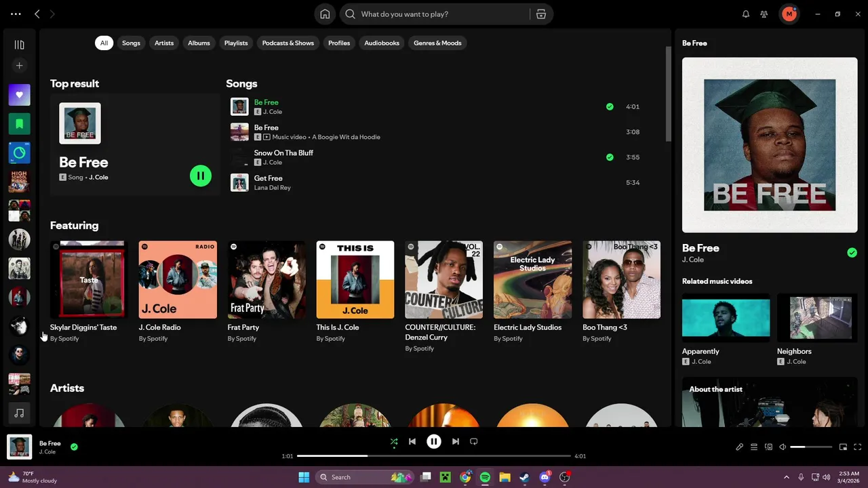Open the queue icon
Viewport: 868px width, 488px height.
pyautogui.click(x=754, y=447)
